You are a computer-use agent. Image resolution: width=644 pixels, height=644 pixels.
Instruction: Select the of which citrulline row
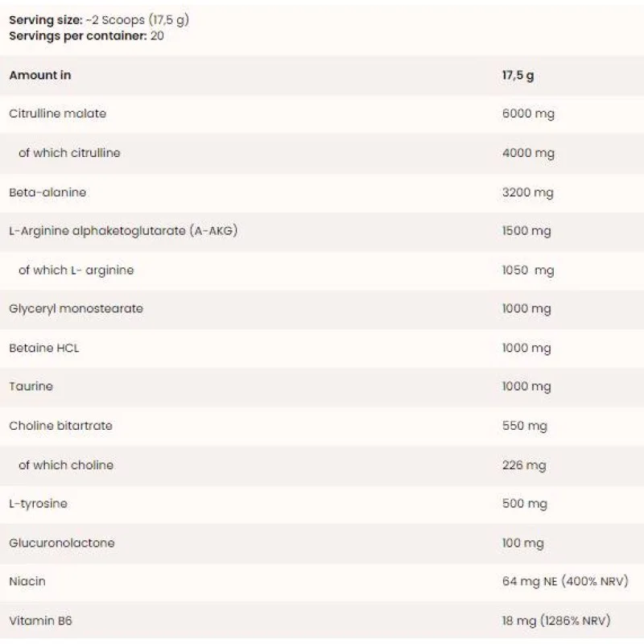coord(322,153)
